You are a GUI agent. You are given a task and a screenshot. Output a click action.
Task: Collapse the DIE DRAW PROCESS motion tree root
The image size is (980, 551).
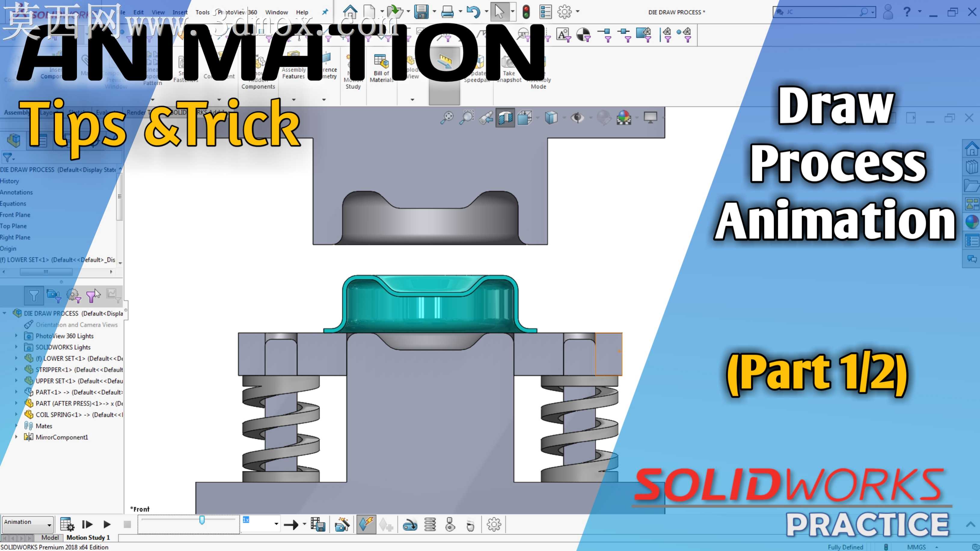4,313
